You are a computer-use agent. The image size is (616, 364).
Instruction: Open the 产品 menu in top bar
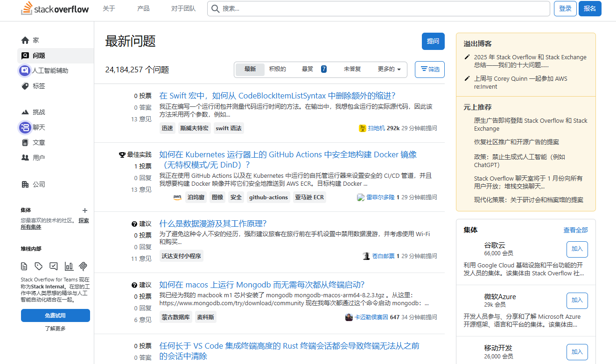tap(143, 9)
